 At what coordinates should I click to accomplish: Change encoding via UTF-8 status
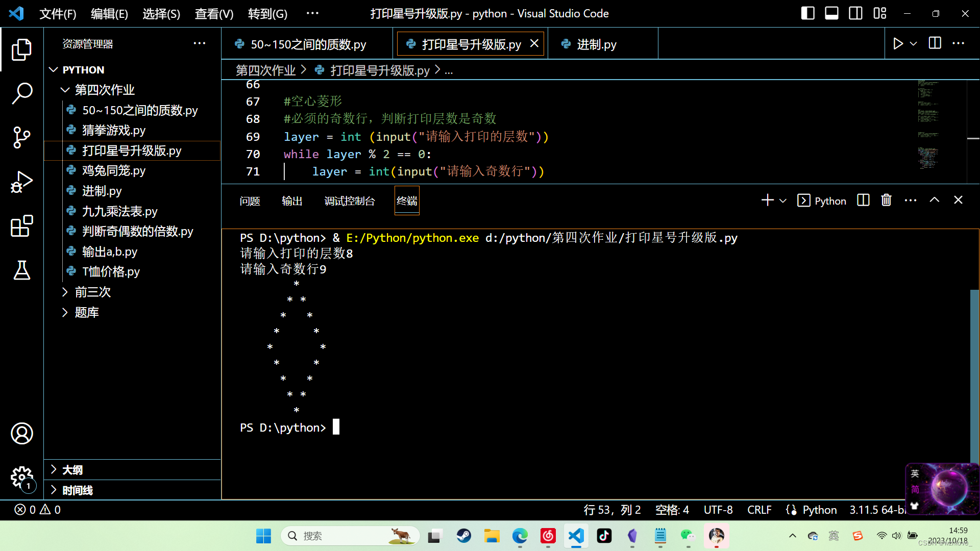coord(718,510)
